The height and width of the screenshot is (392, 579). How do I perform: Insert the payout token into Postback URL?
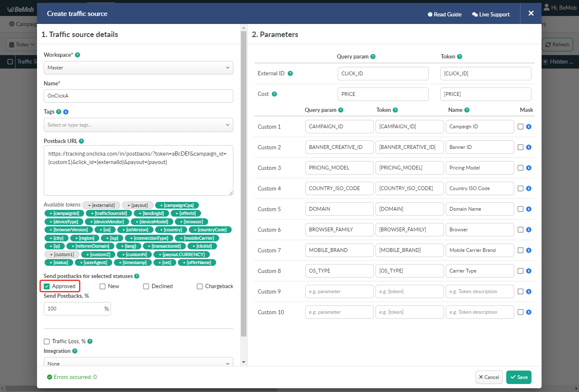pyautogui.click(x=137, y=205)
